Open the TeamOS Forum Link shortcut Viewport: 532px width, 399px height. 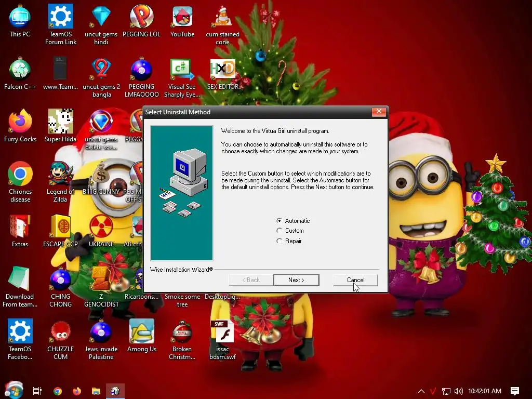(x=61, y=24)
